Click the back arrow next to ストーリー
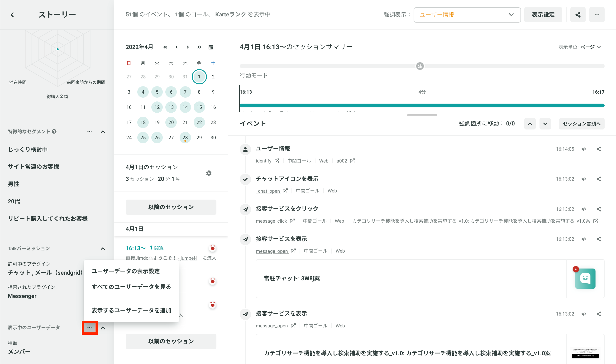616x364 pixels. 12,15
